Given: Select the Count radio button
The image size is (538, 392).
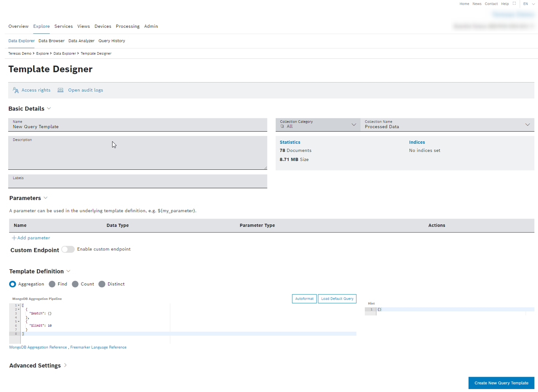Looking at the screenshot, I should point(75,284).
